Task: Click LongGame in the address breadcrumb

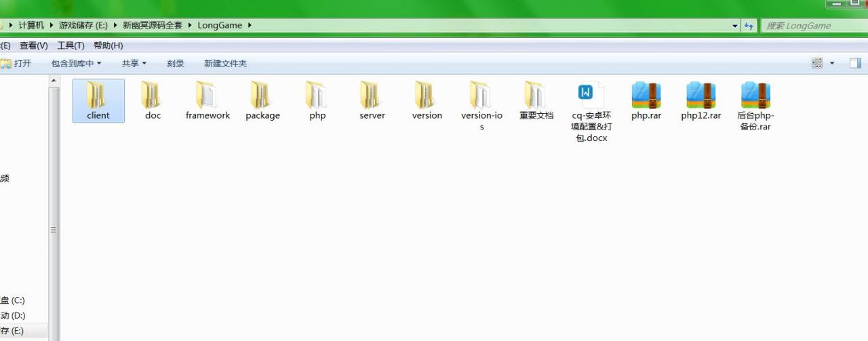Action: pyautogui.click(x=220, y=25)
